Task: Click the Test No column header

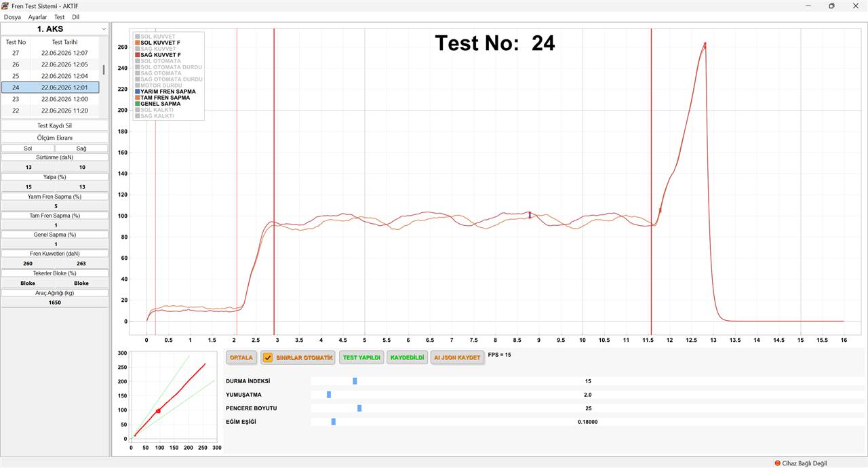Action: click(x=16, y=42)
